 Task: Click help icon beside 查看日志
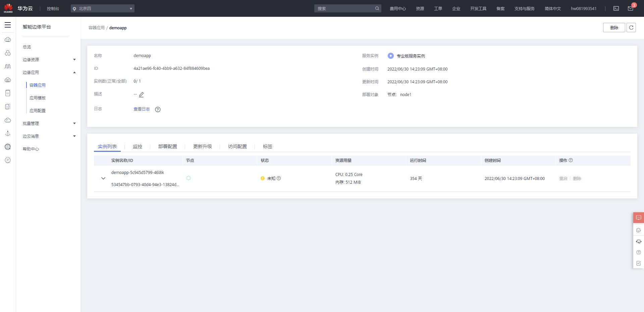point(158,109)
